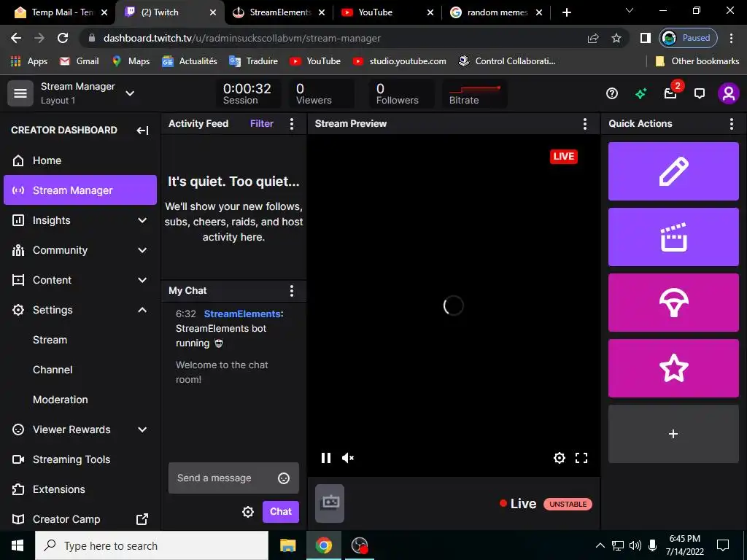This screenshot has height=560, width=747.
Task: Open the green sparkle Creator Updates icon
Action: (640, 93)
